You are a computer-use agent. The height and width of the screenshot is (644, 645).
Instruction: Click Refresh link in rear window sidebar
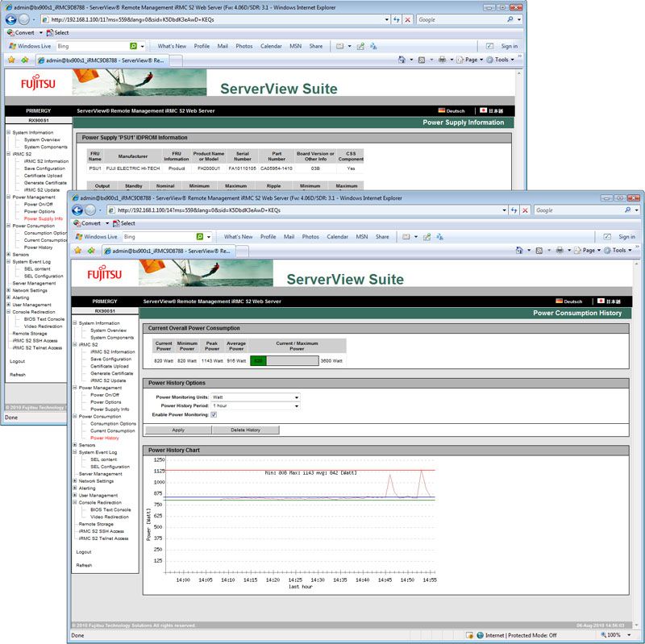click(x=18, y=375)
